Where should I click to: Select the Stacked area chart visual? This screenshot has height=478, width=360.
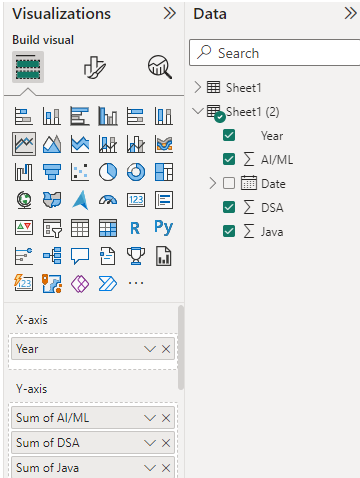click(x=80, y=144)
